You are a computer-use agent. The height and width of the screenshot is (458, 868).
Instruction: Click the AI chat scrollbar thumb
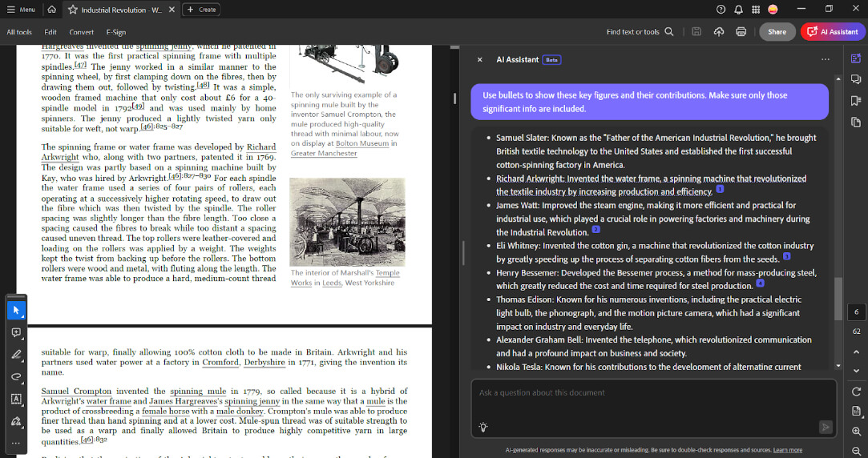(x=838, y=299)
